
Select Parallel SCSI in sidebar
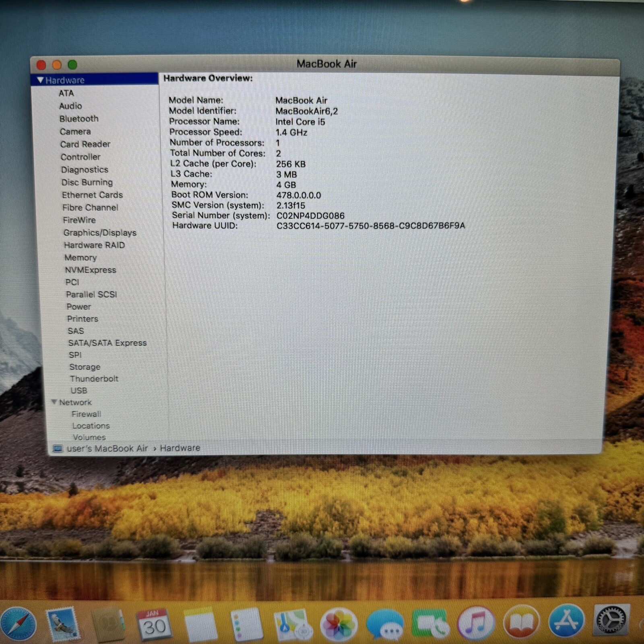pos(91,294)
